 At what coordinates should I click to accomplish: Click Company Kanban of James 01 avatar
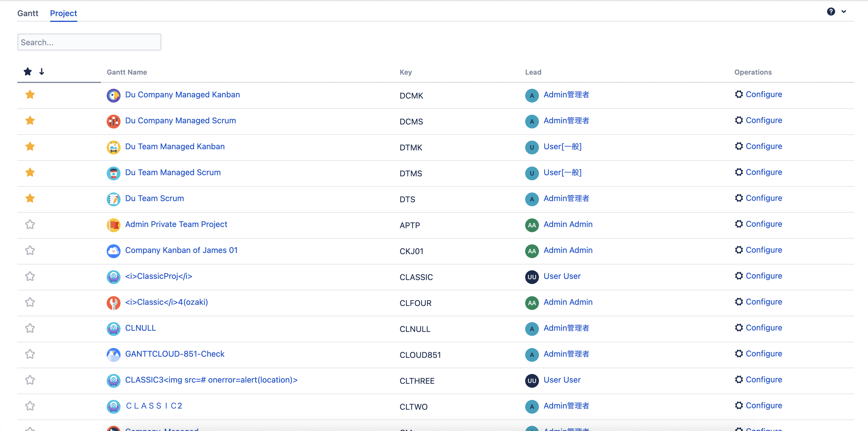point(113,251)
